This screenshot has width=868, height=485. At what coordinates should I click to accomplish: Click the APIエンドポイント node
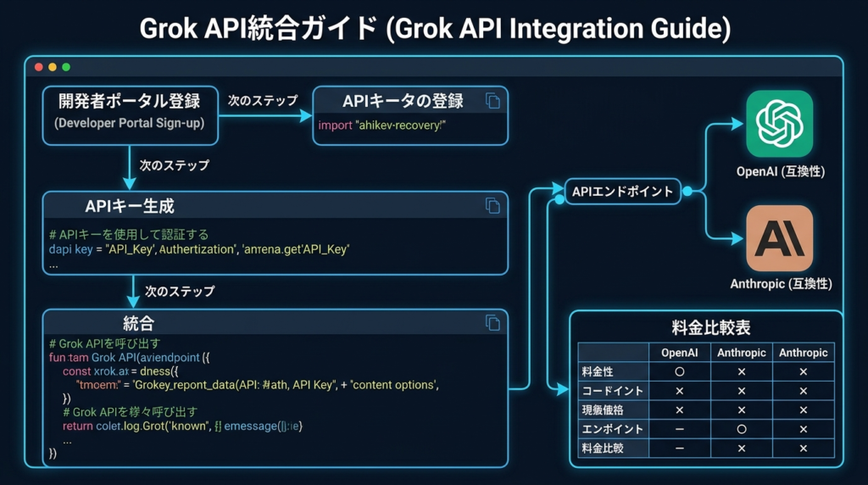point(623,192)
